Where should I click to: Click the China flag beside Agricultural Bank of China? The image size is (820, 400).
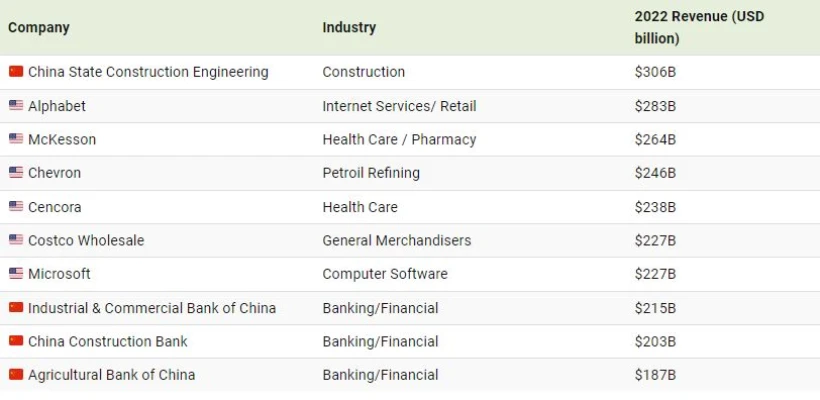pos(16,375)
